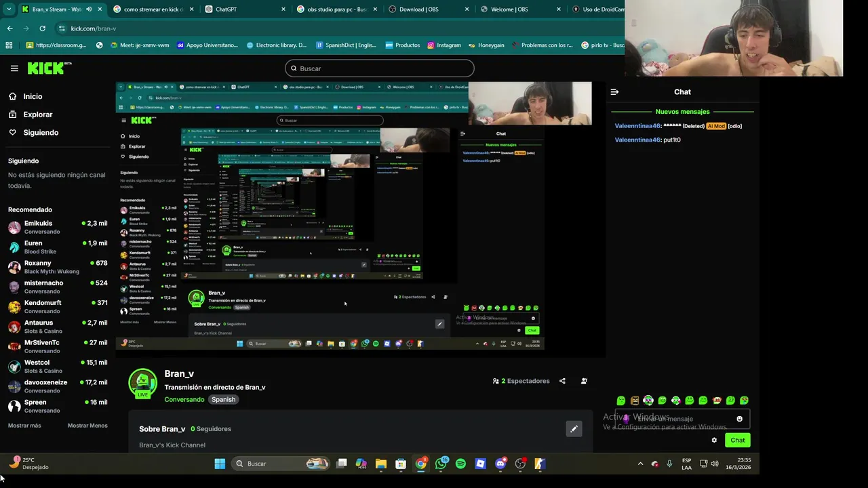This screenshot has height=488, width=868.
Task: Expand recommended list with Mostrar más
Action: (24, 426)
